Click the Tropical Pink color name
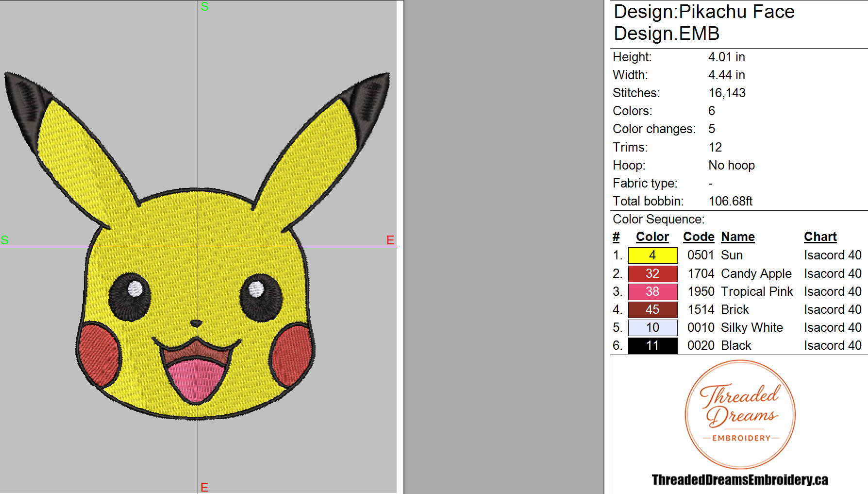868x494 pixels. pos(757,291)
